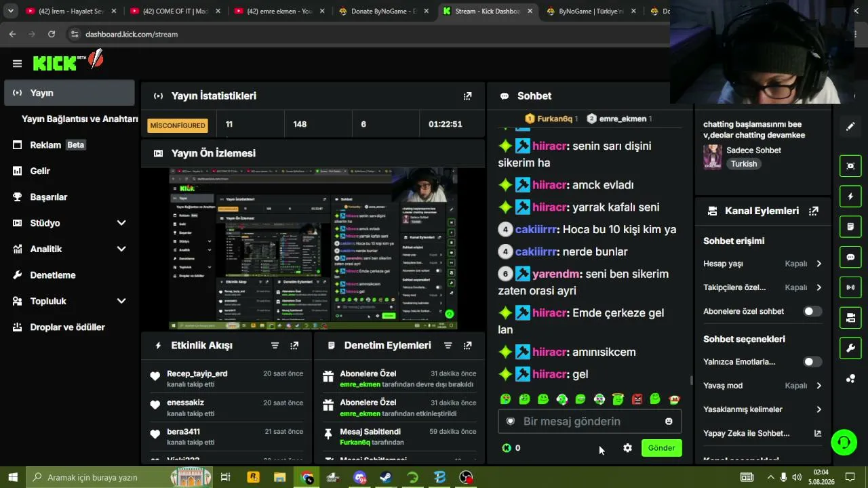Go back with the browser back arrow

coord(13,34)
